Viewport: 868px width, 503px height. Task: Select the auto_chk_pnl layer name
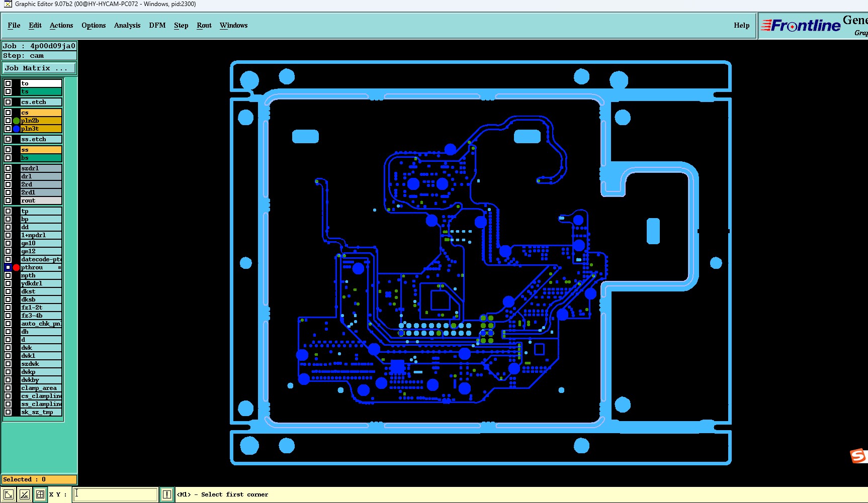pos(41,324)
